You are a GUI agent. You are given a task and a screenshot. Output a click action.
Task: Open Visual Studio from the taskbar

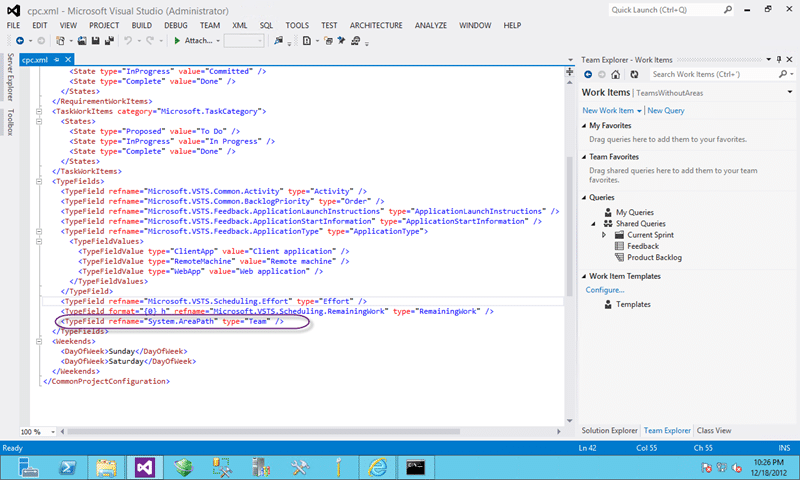[144, 467]
